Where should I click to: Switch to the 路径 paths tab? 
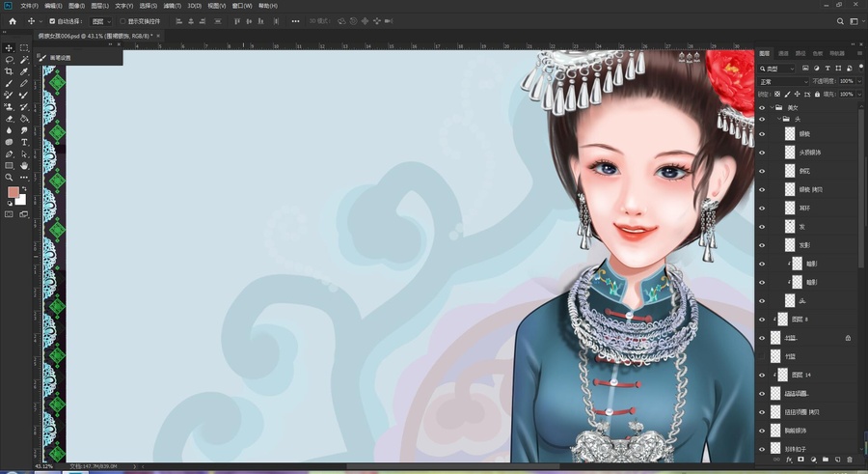pos(800,53)
